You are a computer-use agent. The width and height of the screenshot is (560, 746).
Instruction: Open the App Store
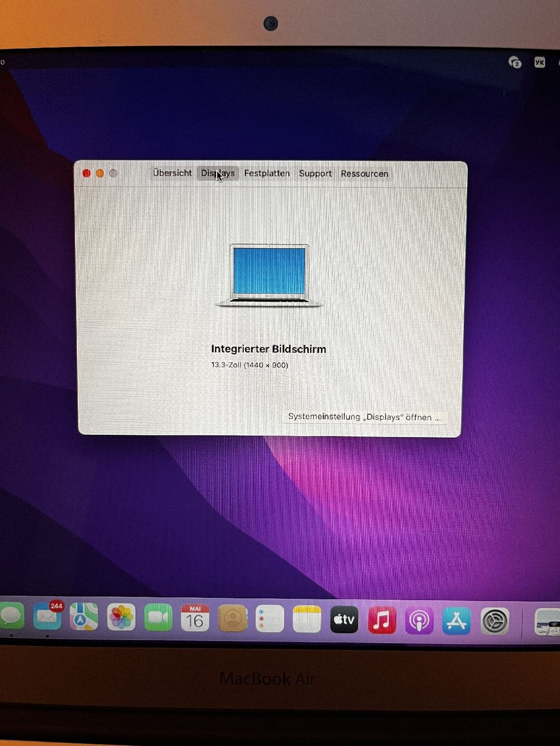click(457, 621)
